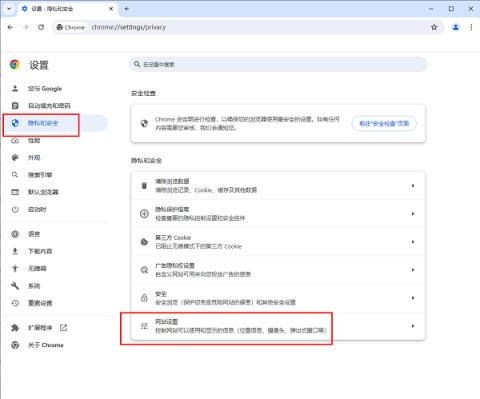The width and height of the screenshot is (480, 399).
Task: Open 关于 Chrome page
Action: coord(55,345)
